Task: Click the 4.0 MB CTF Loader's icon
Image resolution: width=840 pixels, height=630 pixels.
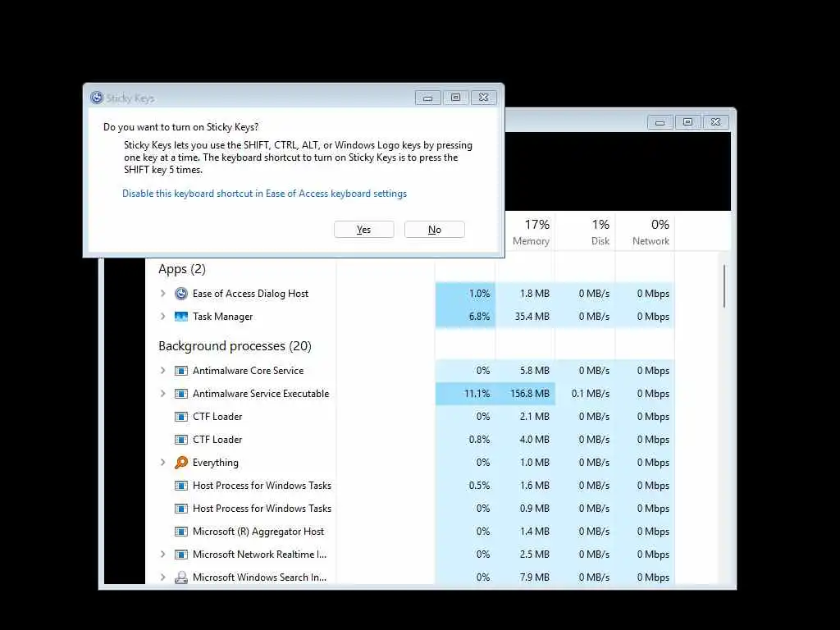Action: [x=181, y=440]
